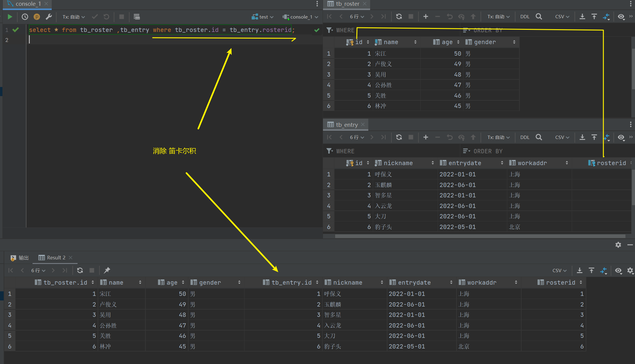
Task: Search in tb_entry table toolbar
Action: click(539, 137)
